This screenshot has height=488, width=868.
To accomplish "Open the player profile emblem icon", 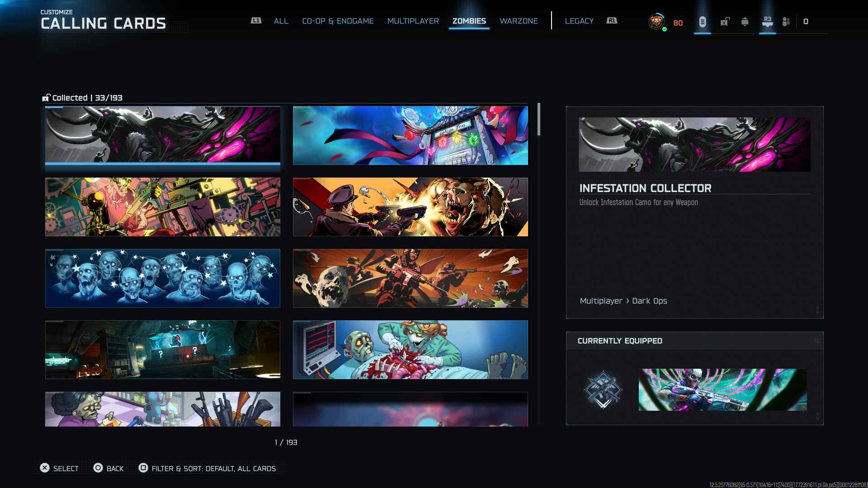I will tap(656, 21).
